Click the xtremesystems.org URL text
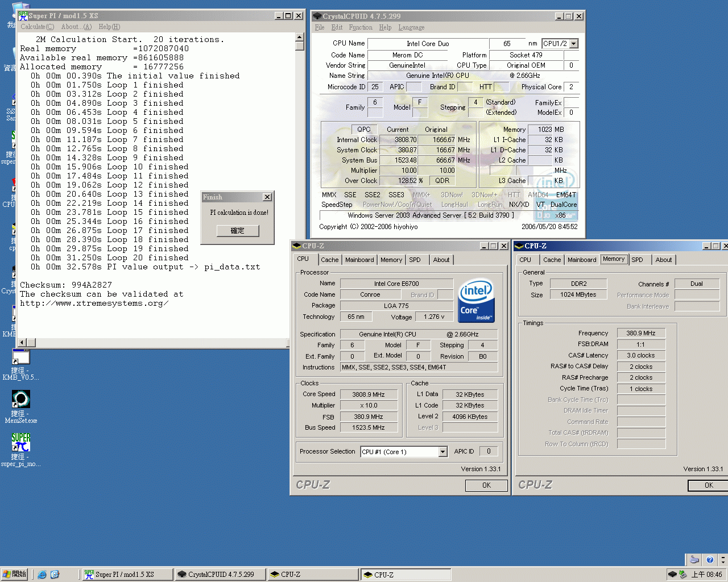 (x=94, y=304)
